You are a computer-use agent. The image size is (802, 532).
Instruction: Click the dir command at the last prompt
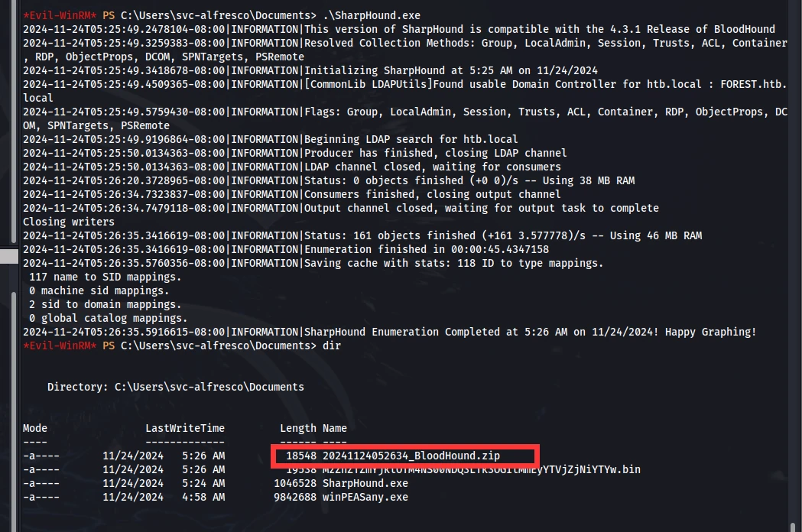[x=332, y=345]
